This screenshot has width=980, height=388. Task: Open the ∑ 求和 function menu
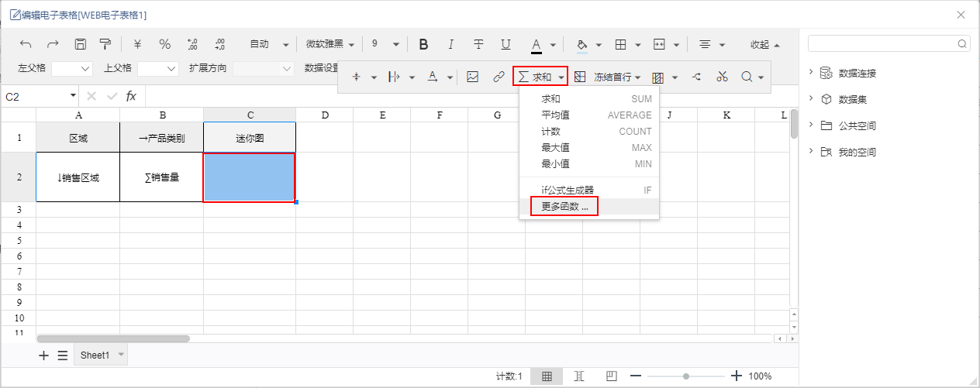coord(540,77)
